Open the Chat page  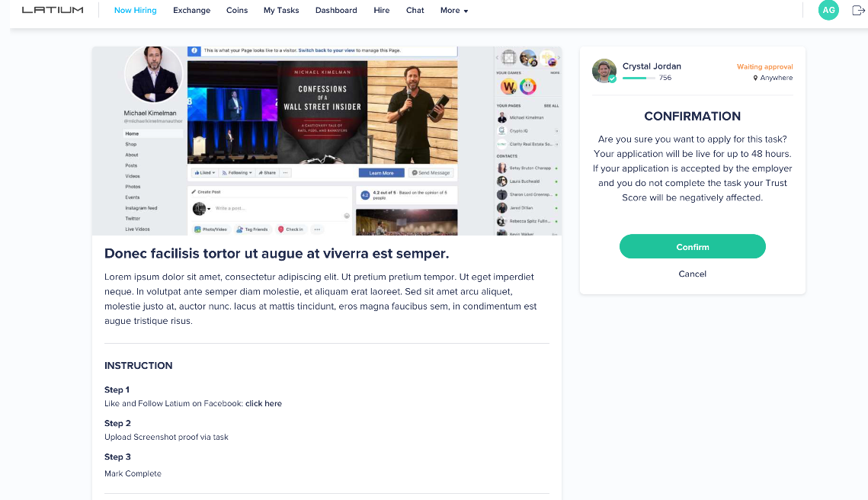click(x=415, y=10)
